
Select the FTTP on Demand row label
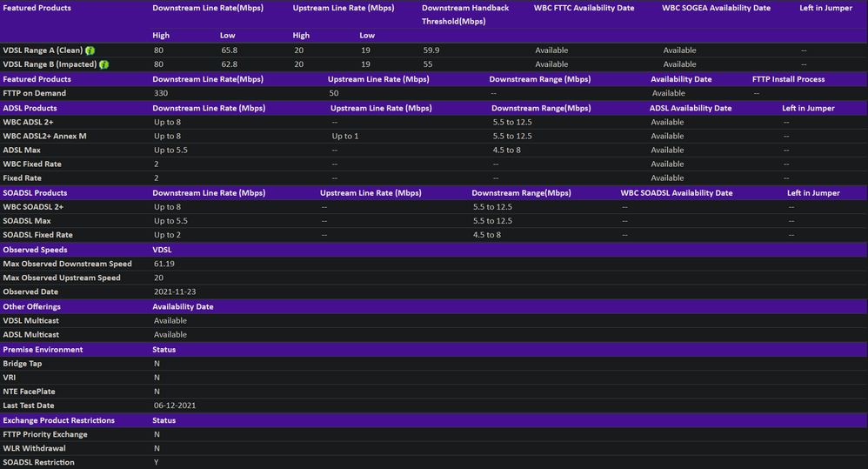[x=35, y=93]
